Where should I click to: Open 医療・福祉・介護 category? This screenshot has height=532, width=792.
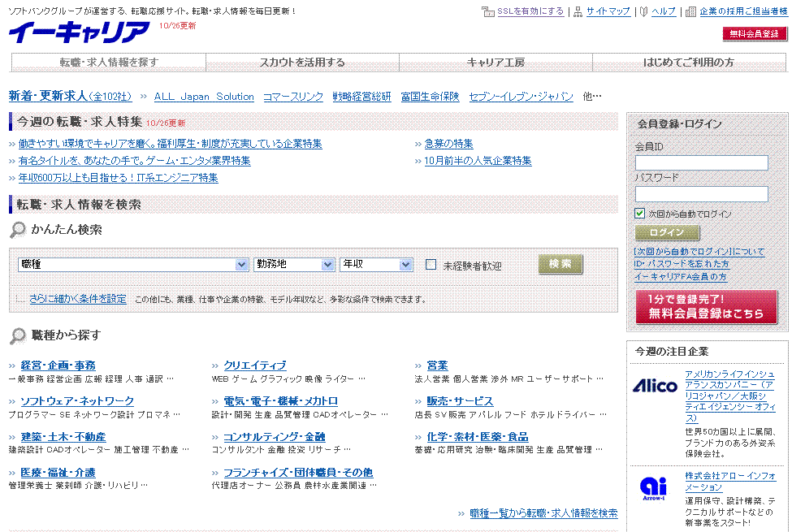point(58,473)
